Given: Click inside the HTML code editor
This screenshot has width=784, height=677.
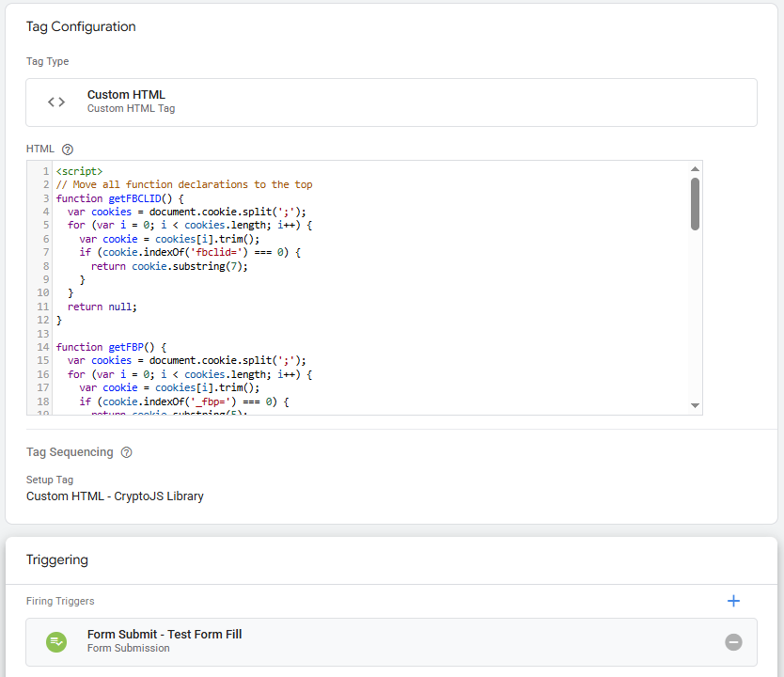Looking at the screenshot, I should coord(376,282).
